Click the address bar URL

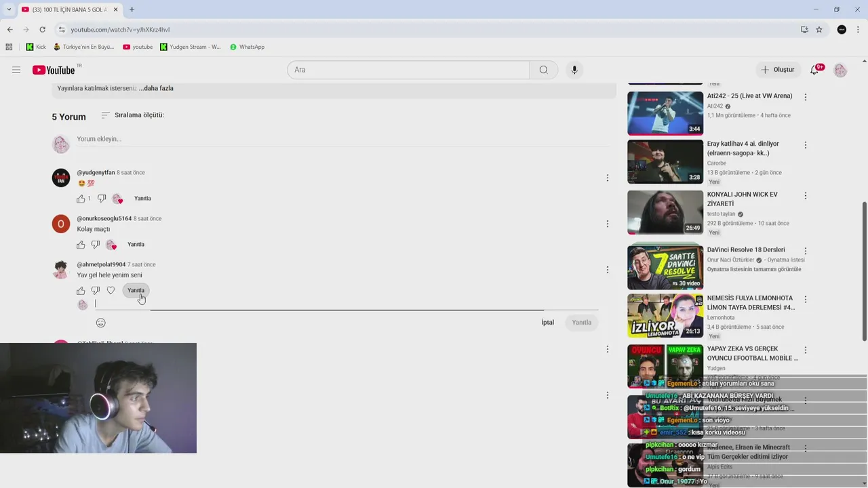pos(120,29)
